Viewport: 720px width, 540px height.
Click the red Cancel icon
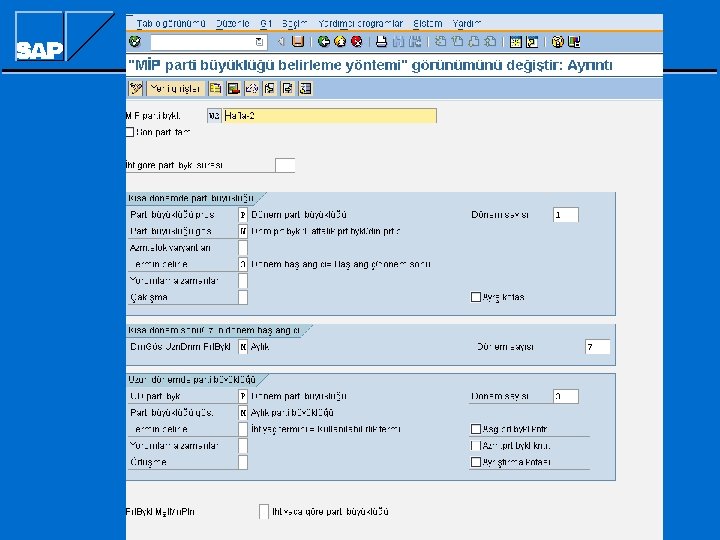pyautogui.click(x=356, y=42)
